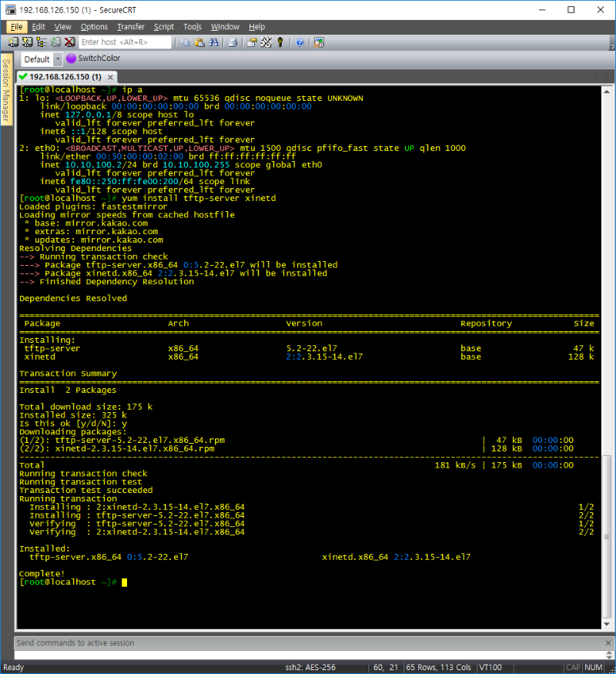Open Session Options from the toolbar icon
Image resolution: width=616 pixels, height=674 pixels.
(253, 42)
